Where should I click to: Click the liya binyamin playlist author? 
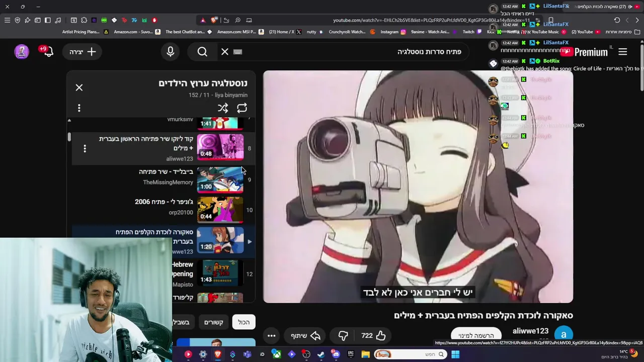click(x=231, y=95)
